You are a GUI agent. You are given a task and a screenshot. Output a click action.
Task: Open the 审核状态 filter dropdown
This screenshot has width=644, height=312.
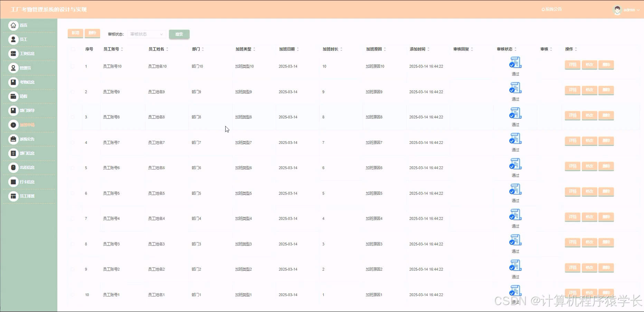[x=146, y=34]
